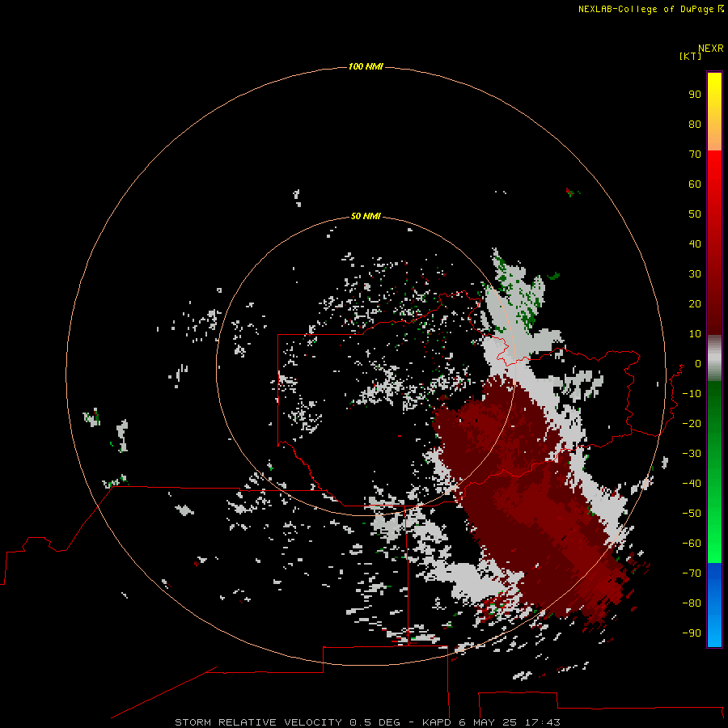Click the -60 value on the velocity scale
This screenshot has height=728, width=728.
tap(692, 544)
